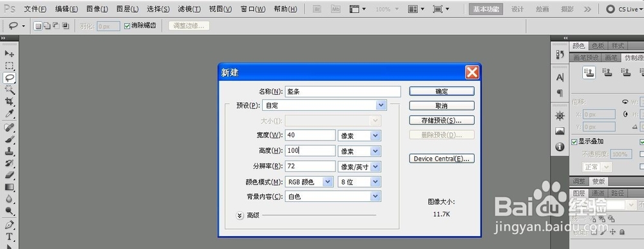Toggle the Show Overlay checkbox (显示叠加)
The image size is (644, 249).
coord(574,142)
